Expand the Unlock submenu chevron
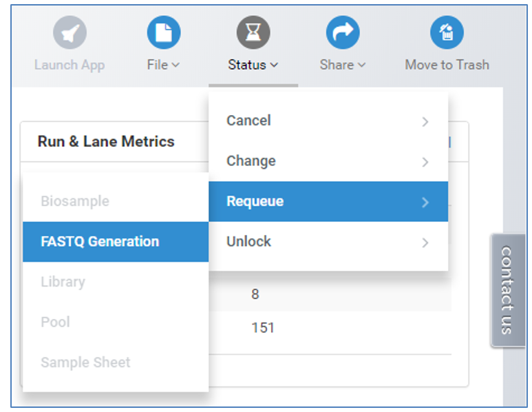This screenshot has height=412, width=532. (x=425, y=243)
